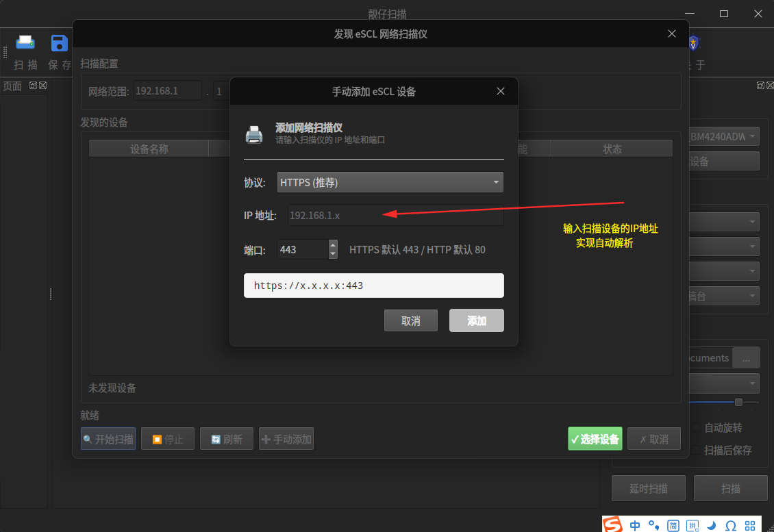This screenshot has height=532, width=774.
Task: Click the 停止 button
Action: [x=168, y=439]
